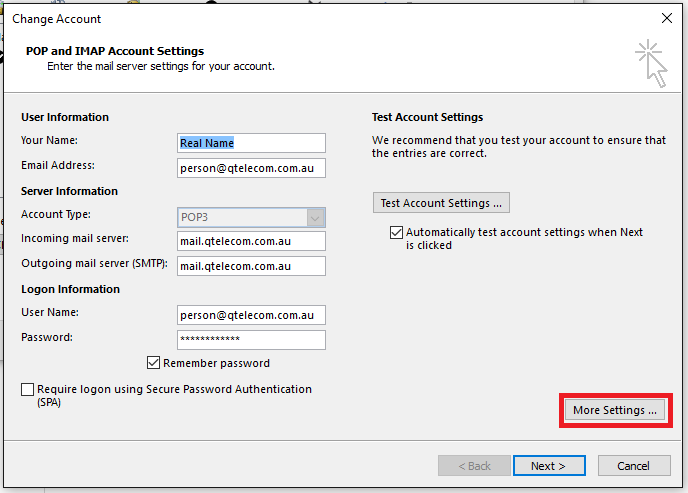This screenshot has height=493, width=688.
Task: Cancel the account changes
Action: click(634, 466)
